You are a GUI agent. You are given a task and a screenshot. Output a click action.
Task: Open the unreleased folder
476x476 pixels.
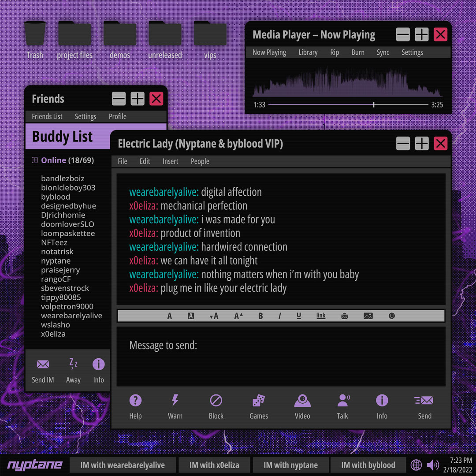pyautogui.click(x=165, y=33)
